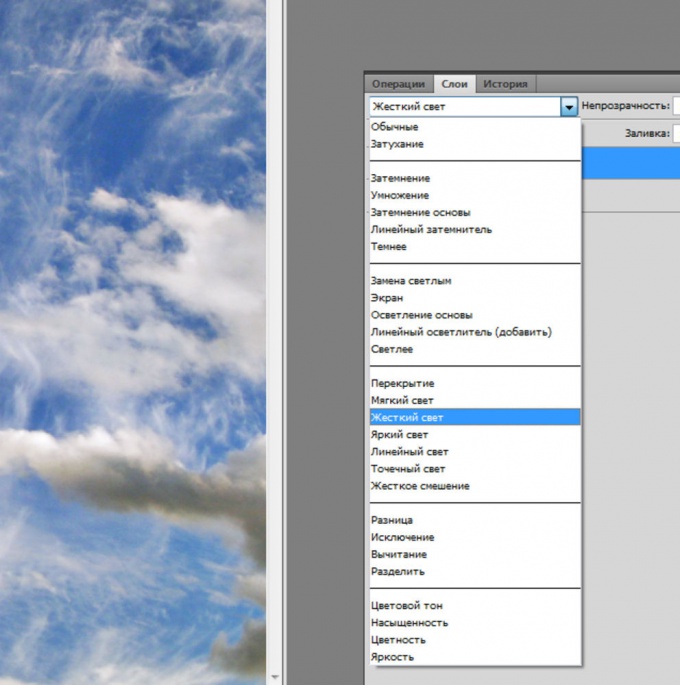This screenshot has height=685, width=680.
Task: Choose the Затухание blend mode
Action: tap(475, 144)
